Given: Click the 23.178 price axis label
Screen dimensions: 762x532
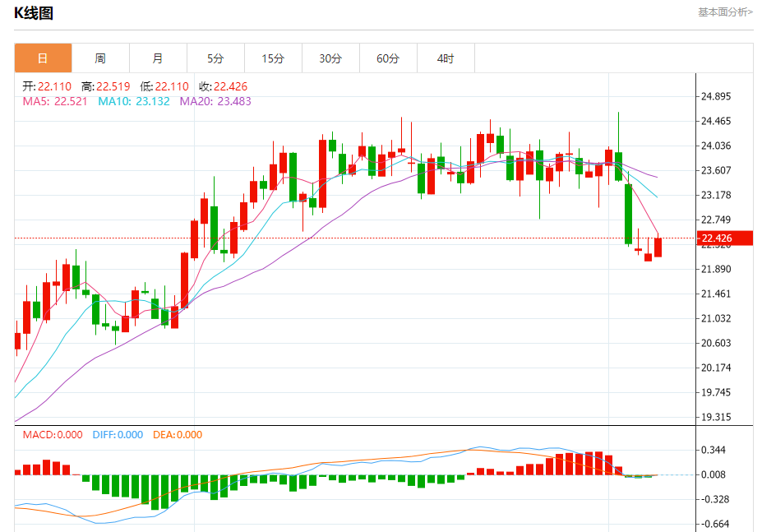Looking at the screenshot, I should 716,195.
